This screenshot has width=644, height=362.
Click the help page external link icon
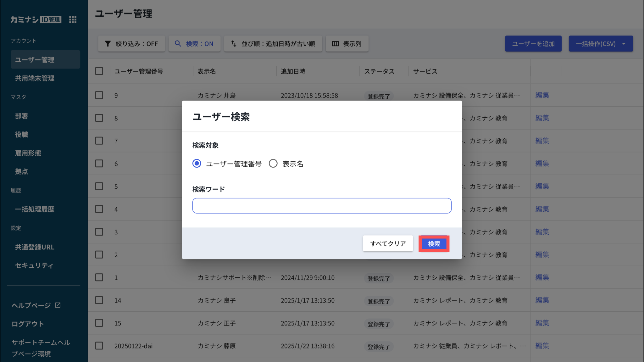(58, 305)
